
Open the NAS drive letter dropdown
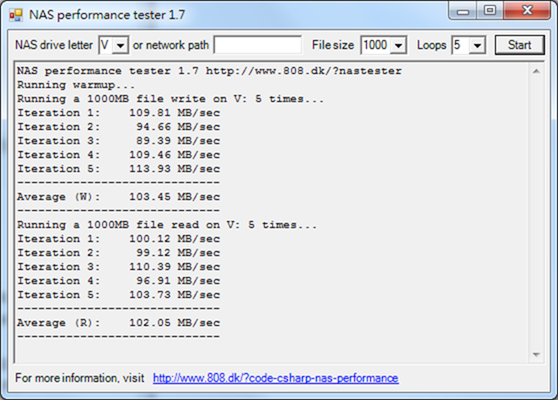point(121,45)
